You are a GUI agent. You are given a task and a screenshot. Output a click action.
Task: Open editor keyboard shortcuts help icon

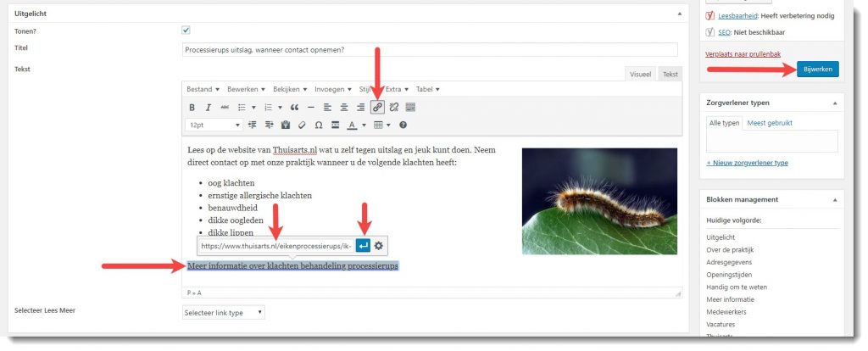coord(403,125)
